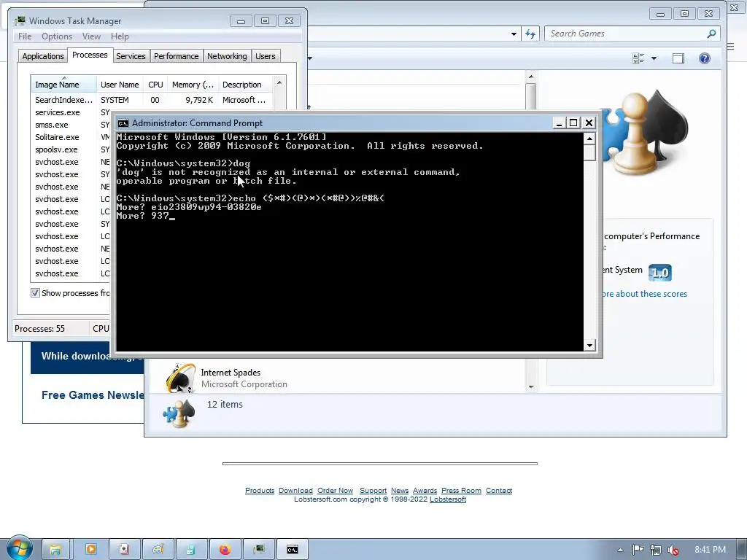747x560 pixels.
Task: Open the Windows Start menu
Action: pos(19,548)
